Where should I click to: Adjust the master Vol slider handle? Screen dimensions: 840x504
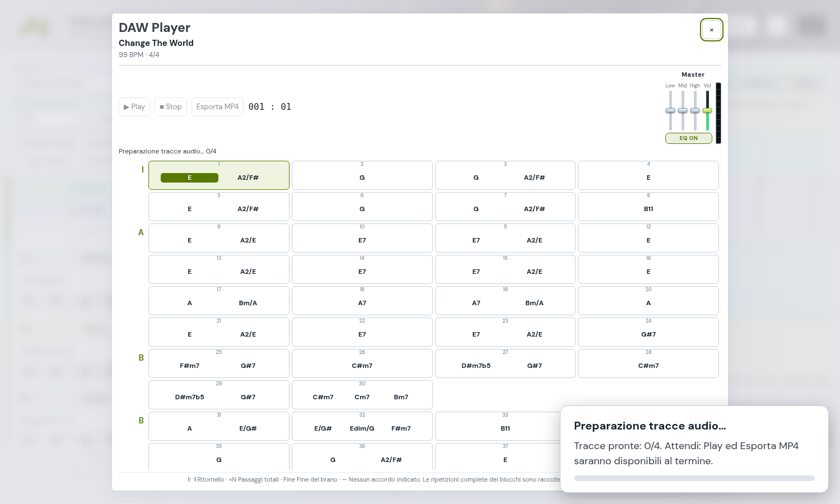tap(707, 110)
